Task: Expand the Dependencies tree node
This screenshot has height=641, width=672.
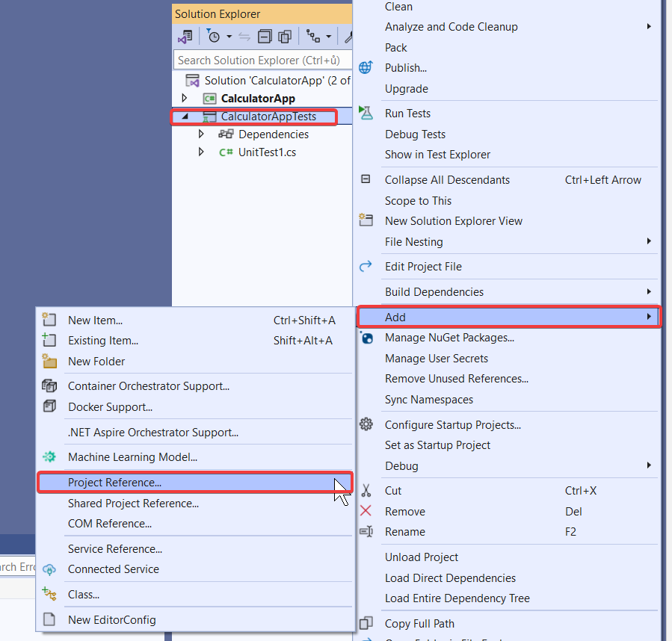Action: pyautogui.click(x=200, y=134)
